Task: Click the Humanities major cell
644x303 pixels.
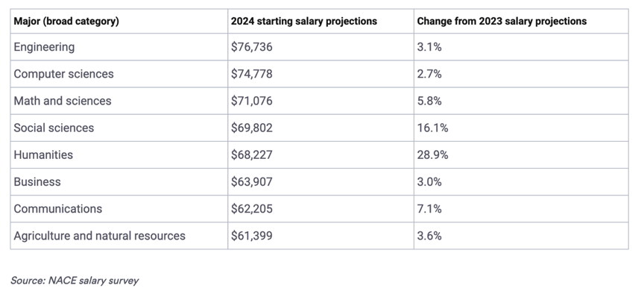Action: pyautogui.click(x=43, y=154)
